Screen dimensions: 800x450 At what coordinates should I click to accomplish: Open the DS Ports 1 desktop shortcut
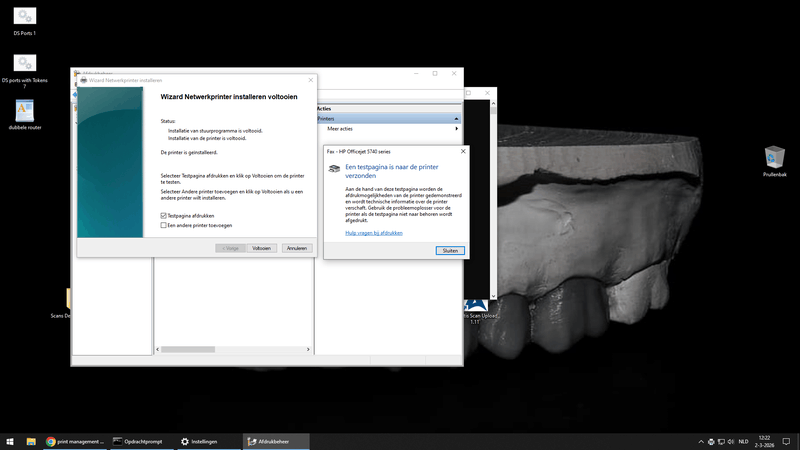(x=24, y=21)
